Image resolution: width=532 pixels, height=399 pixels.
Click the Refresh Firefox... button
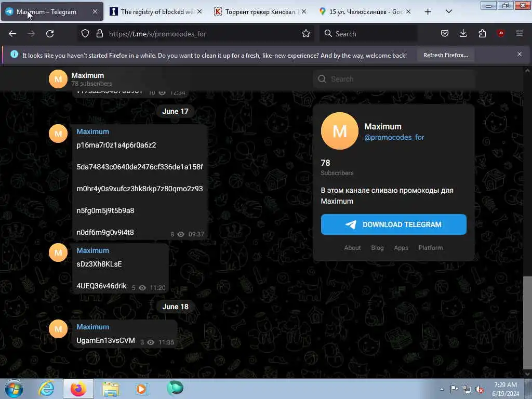point(445,55)
